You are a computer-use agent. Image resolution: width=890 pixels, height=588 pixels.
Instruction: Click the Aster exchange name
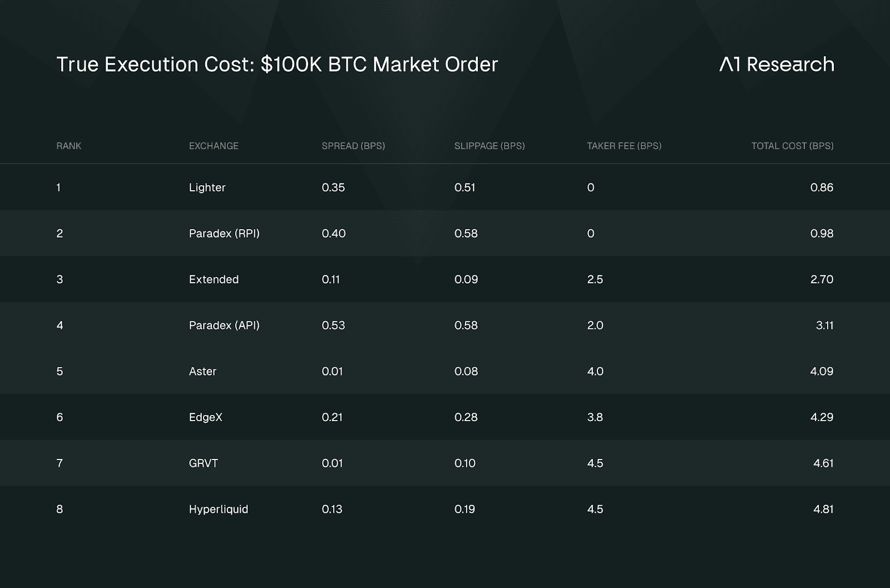202,371
